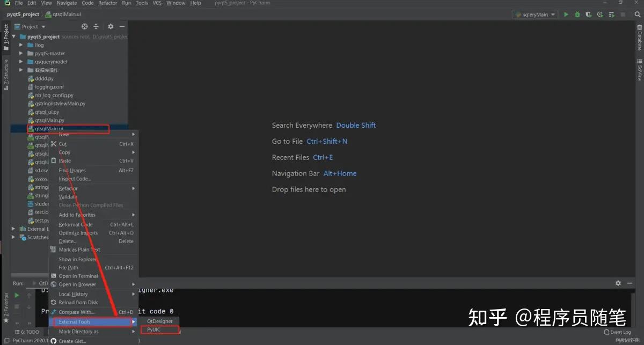Expand the llog folder
The height and width of the screenshot is (345, 644).
point(21,45)
